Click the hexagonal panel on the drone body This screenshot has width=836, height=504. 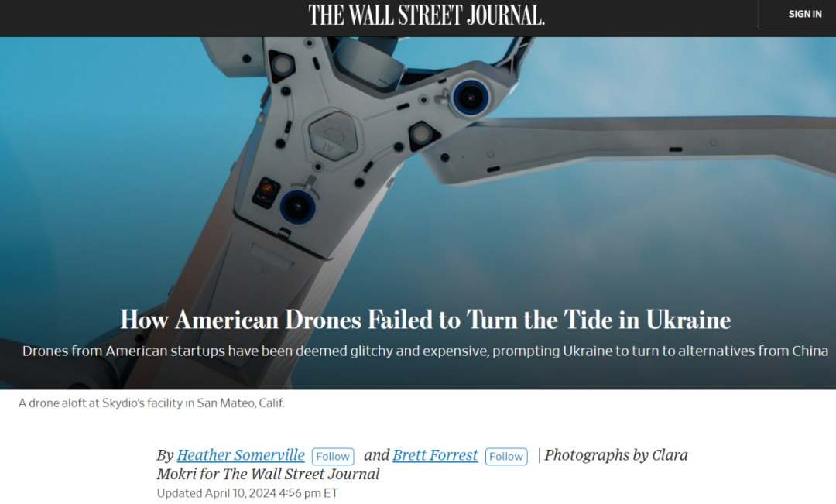pos(333,139)
